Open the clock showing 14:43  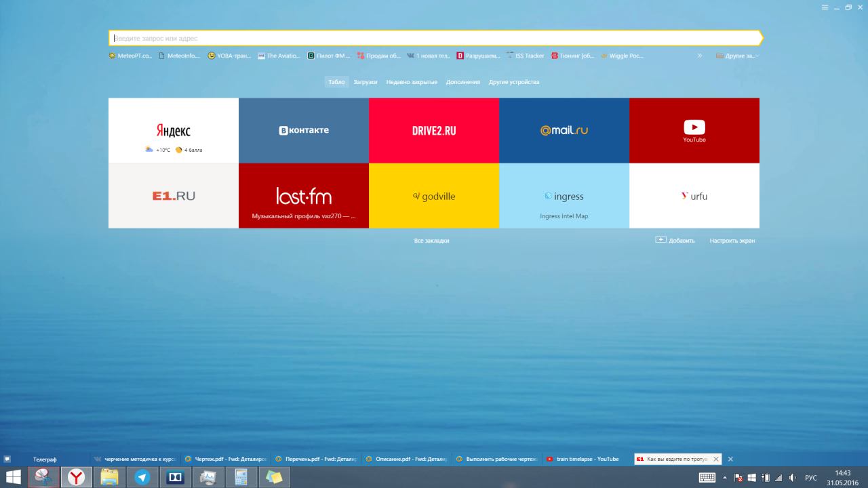(842, 477)
